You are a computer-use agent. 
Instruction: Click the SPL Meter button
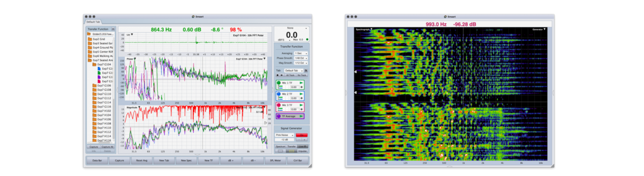pyautogui.click(x=276, y=161)
